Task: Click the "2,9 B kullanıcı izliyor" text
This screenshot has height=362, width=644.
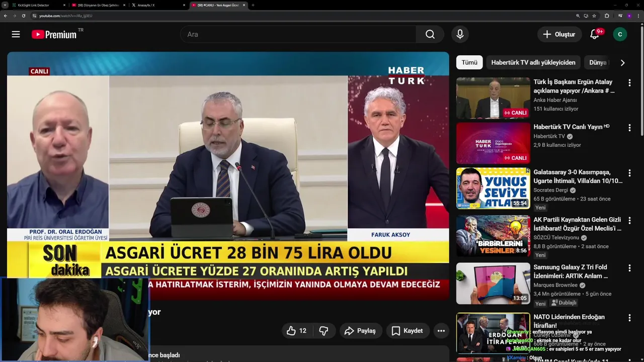Action: (x=557, y=145)
